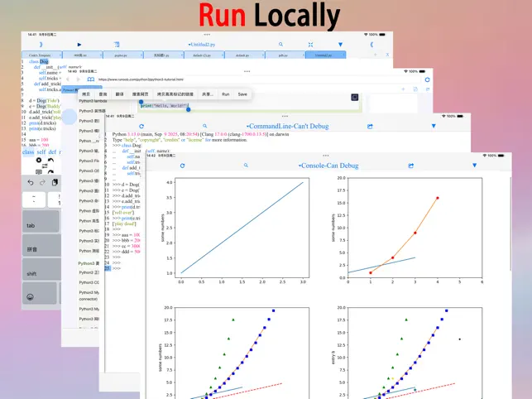The width and height of the screenshot is (532, 399).
Task: Switch to the pdb.py tab
Action: 285,55
